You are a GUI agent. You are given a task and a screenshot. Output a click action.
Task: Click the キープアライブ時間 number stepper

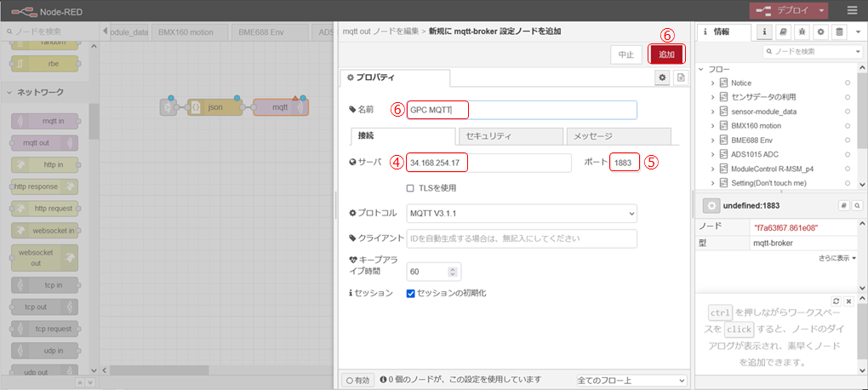click(x=454, y=272)
